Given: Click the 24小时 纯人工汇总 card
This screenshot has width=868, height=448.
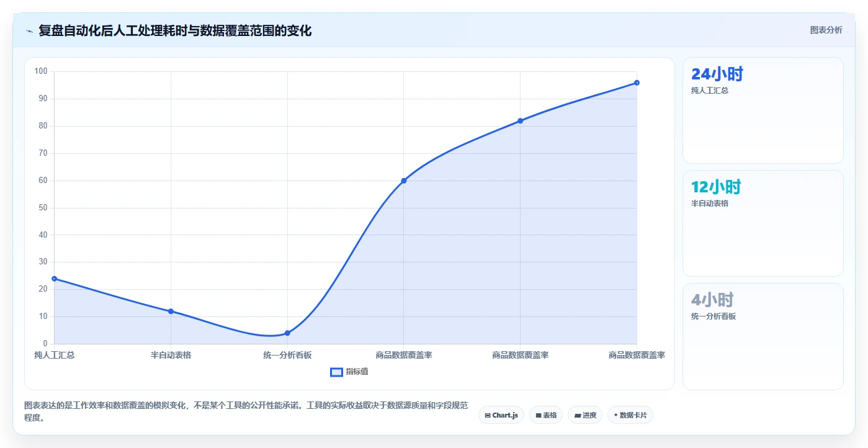Looking at the screenshot, I should coord(763,110).
